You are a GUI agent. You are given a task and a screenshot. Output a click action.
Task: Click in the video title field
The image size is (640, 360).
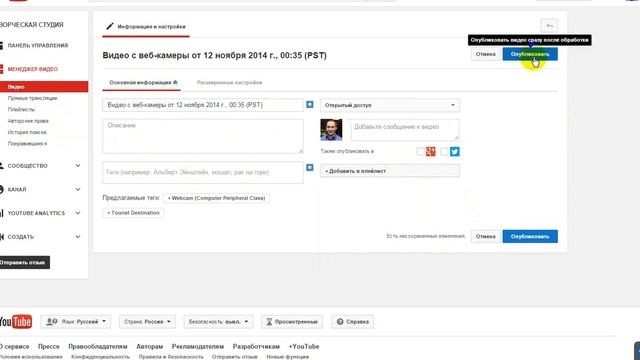203,105
